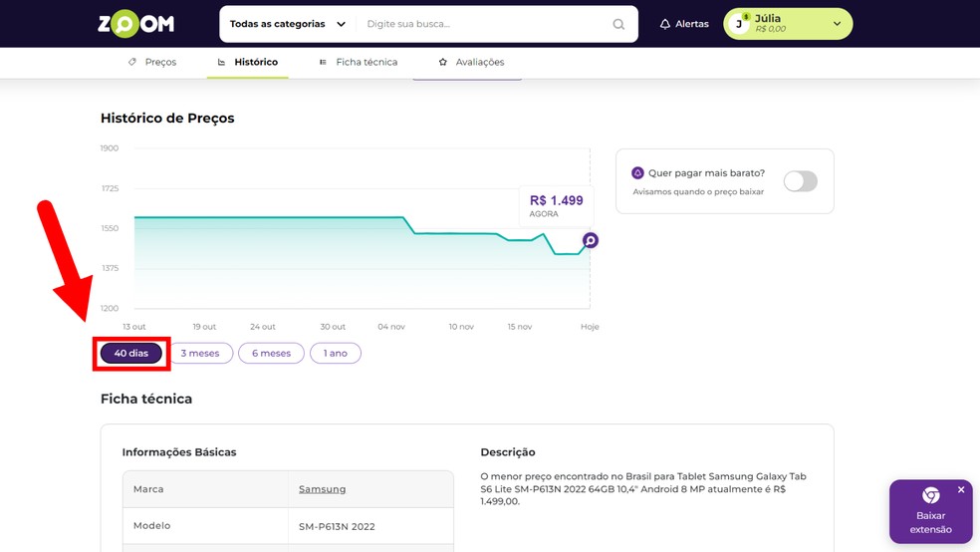Switch to the Preços tab
The height and width of the screenshot is (552, 980).
pyautogui.click(x=152, y=62)
